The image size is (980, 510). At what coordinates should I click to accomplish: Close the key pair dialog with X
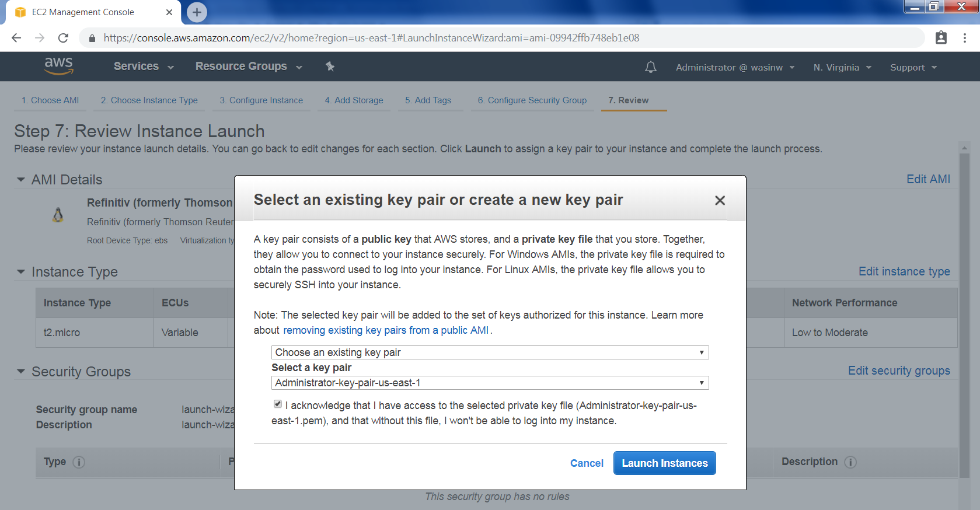(x=720, y=200)
